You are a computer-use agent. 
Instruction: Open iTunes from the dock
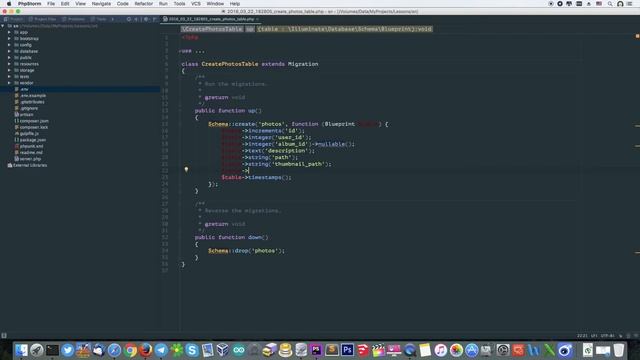tap(440, 350)
